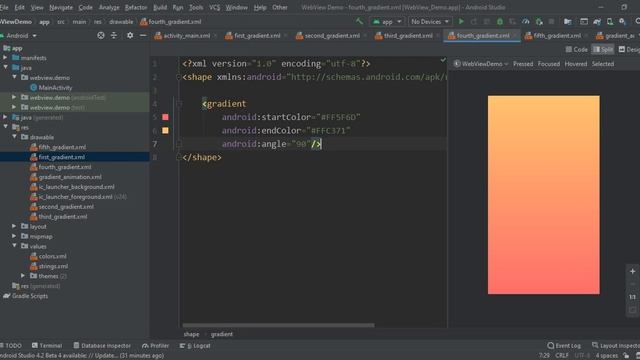Open the Terminal tool window

(x=47, y=345)
